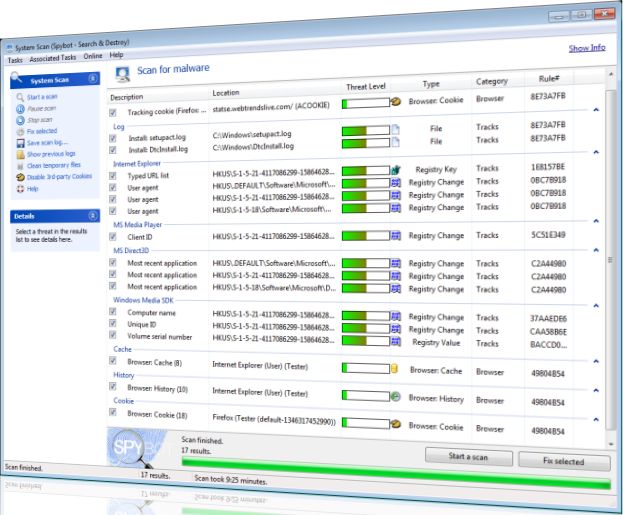Screen dimensions: 623x515
Task: Click cookie icon in Browser: Cookie (18) row
Action: point(395,424)
